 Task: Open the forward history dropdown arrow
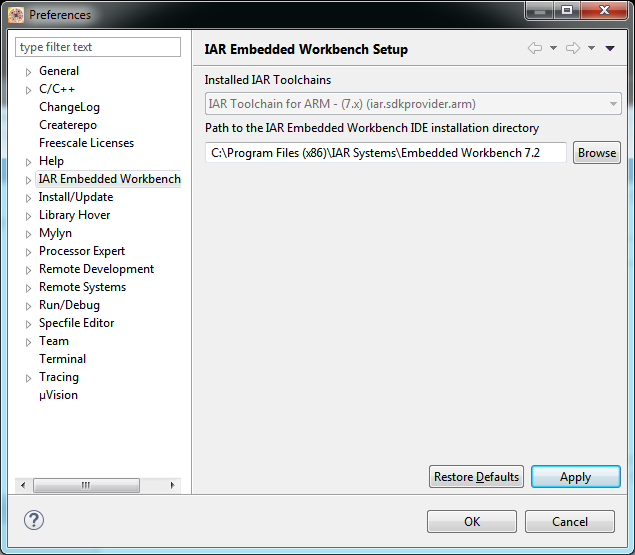(591, 48)
